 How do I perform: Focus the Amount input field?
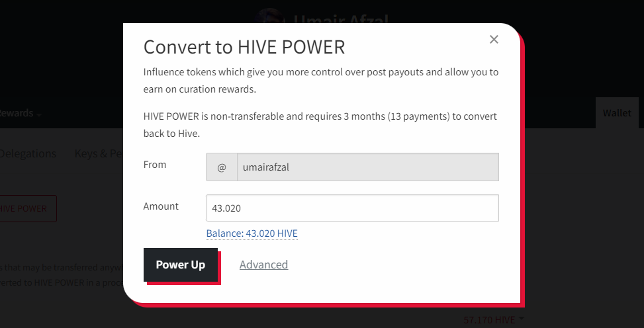point(352,208)
